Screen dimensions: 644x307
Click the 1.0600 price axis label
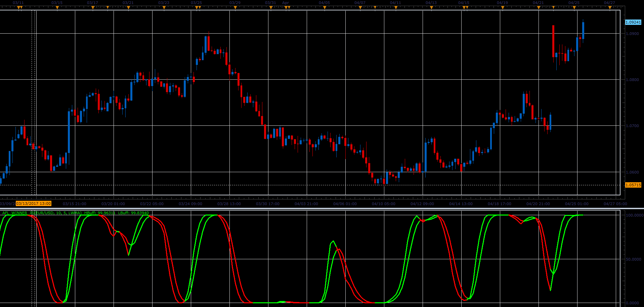coord(633,172)
